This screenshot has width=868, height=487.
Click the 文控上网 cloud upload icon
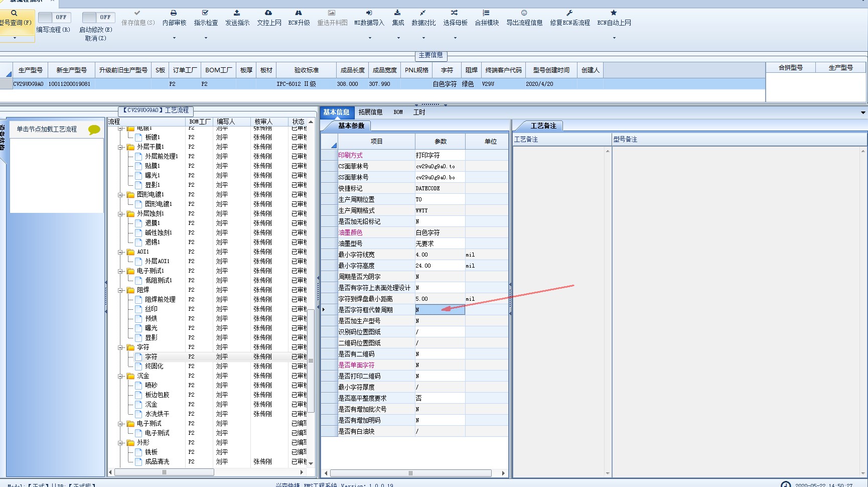tap(268, 13)
